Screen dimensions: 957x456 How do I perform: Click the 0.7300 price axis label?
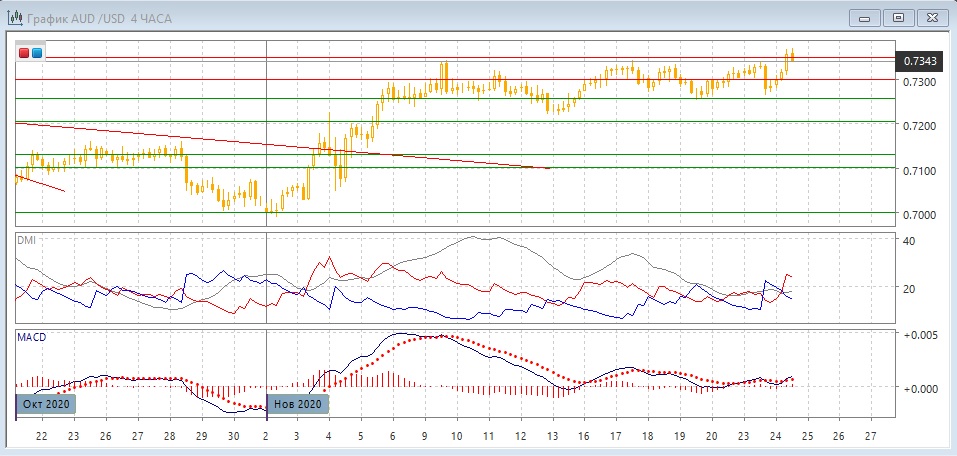coord(920,82)
